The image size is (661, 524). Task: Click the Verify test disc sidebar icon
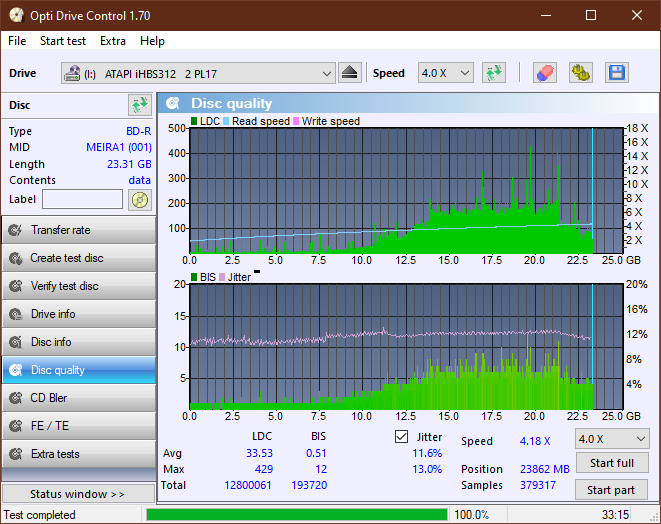pyautogui.click(x=16, y=286)
